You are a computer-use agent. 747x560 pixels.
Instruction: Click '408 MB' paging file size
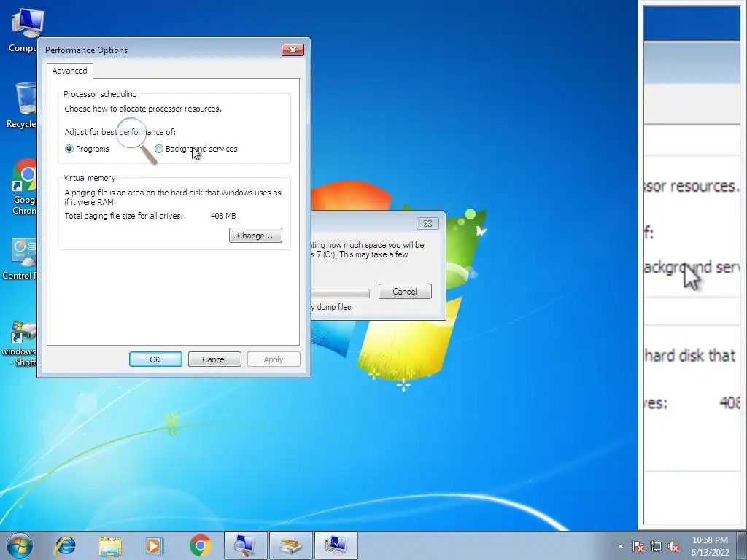click(223, 216)
